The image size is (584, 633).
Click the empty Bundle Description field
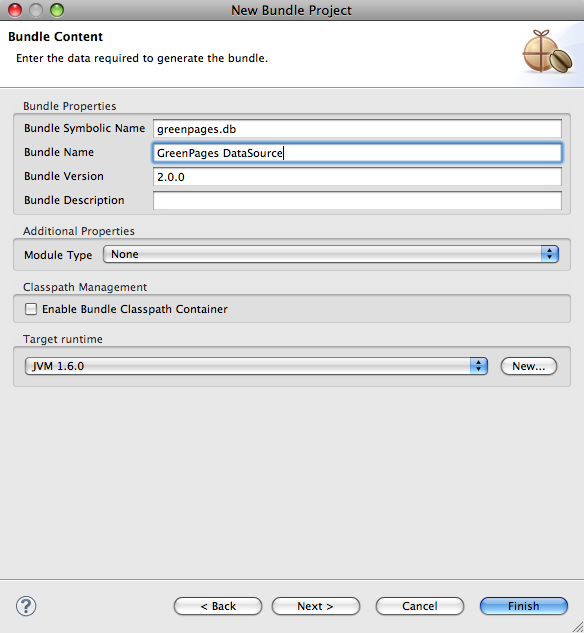coord(357,201)
